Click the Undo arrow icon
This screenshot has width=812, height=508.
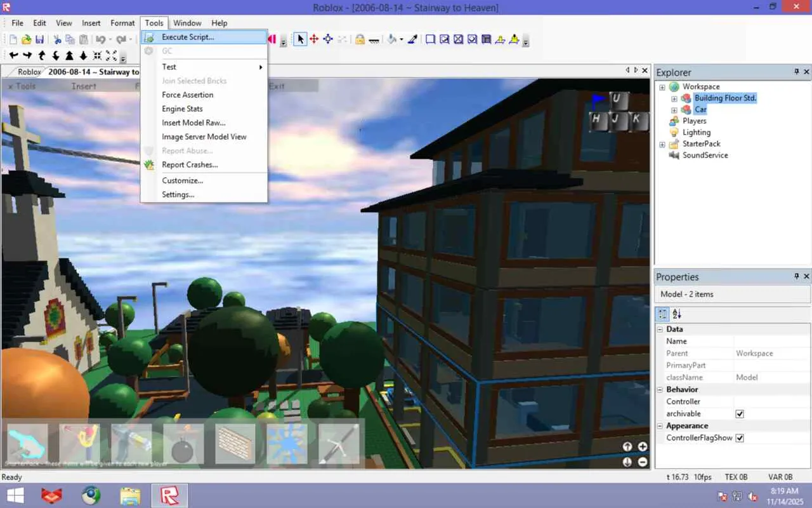(x=101, y=39)
